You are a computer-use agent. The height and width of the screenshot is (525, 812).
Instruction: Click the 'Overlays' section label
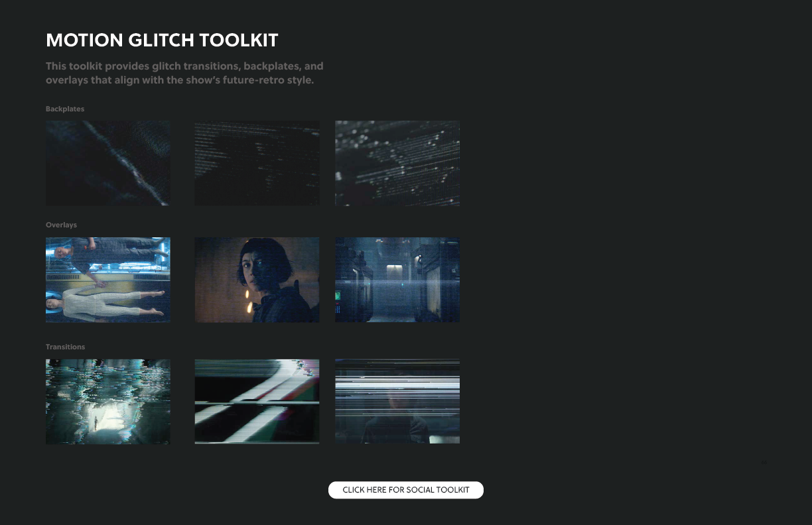[61, 225]
